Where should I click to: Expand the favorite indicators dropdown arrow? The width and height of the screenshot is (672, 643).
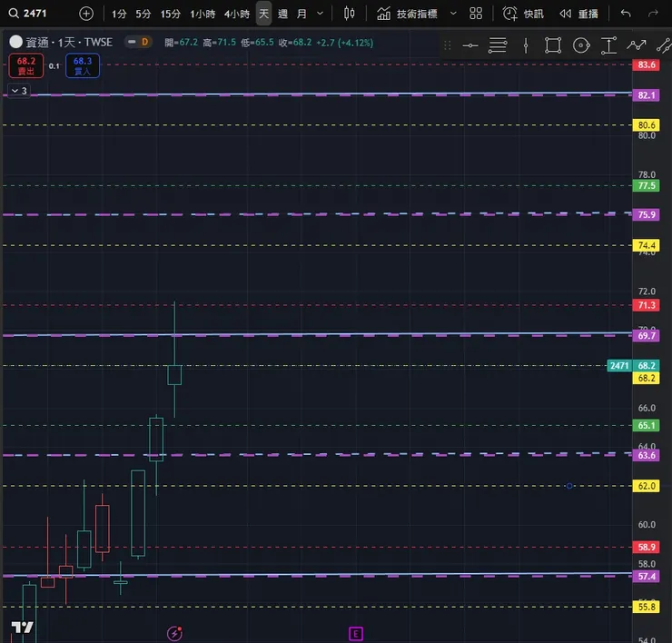[453, 14]
